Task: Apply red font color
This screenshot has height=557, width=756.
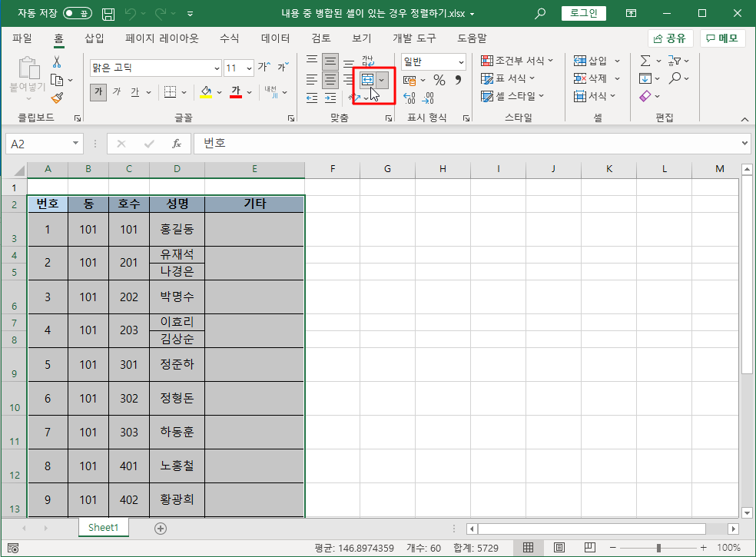Action: [236, 91]
